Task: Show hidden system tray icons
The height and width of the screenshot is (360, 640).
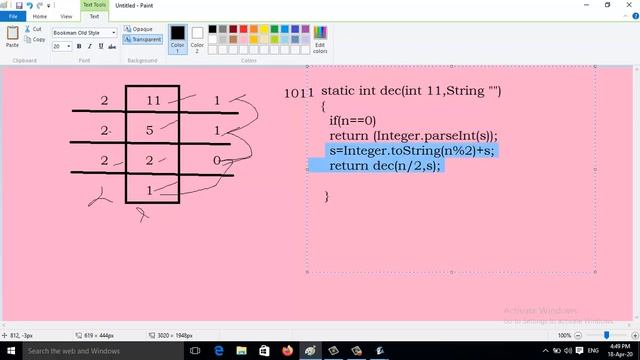Action: coord(545,351)
